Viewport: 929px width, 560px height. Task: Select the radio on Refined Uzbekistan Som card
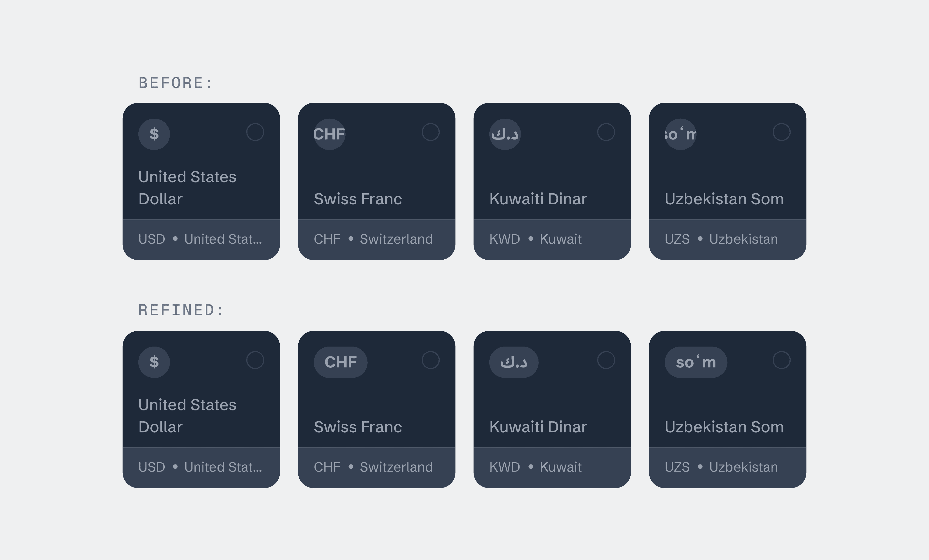(781, 360)
